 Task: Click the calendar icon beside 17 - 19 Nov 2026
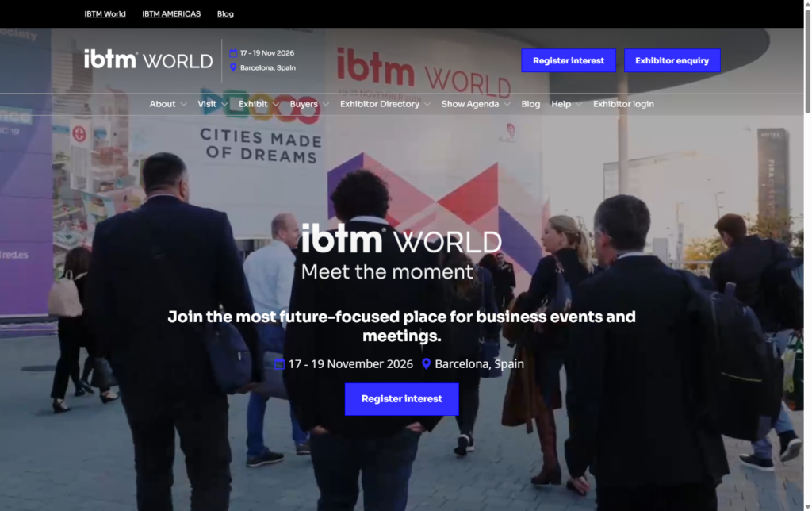[233, 53]
